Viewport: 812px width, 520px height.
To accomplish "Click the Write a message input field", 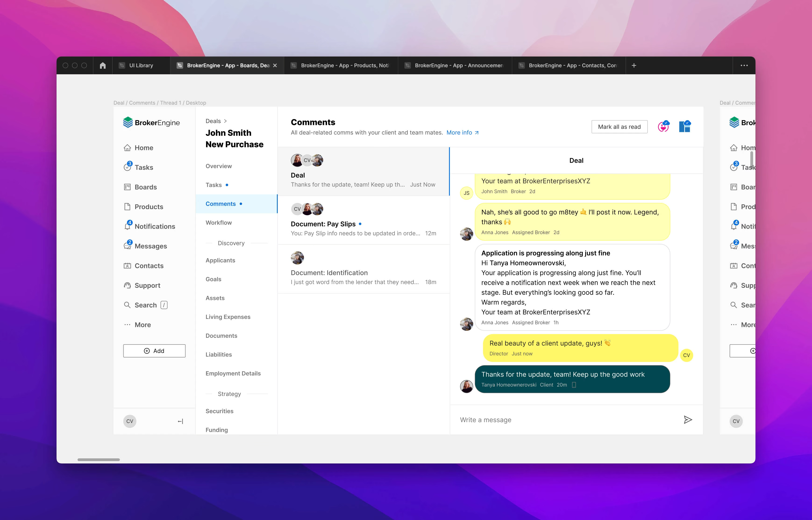I will click(540, 419).
